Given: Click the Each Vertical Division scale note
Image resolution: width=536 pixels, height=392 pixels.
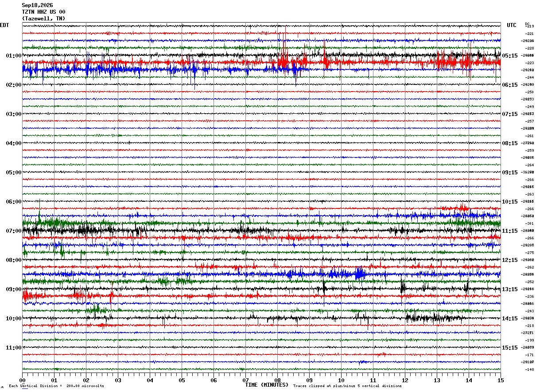Looking at the screenshot, I should (x=57, y=386).
